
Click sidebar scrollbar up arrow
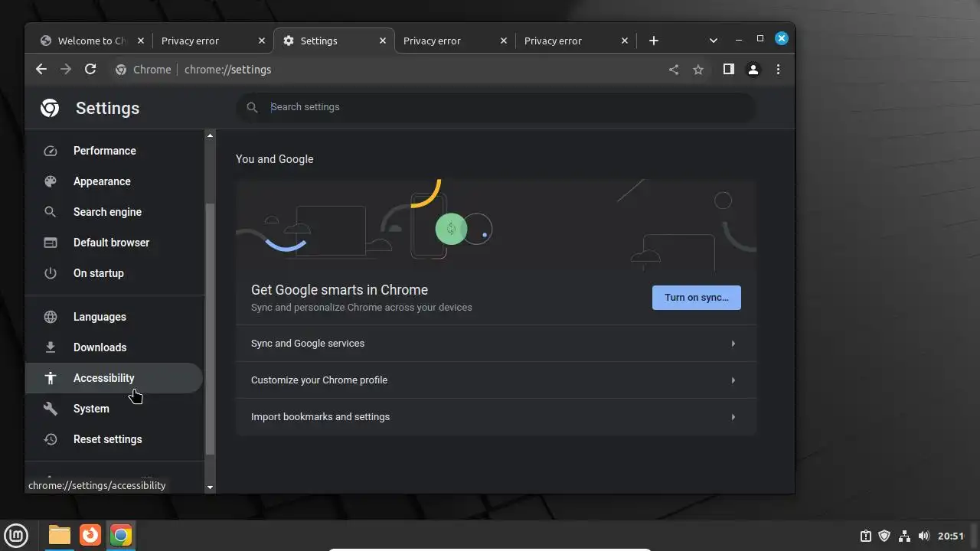tap(210, 135)
